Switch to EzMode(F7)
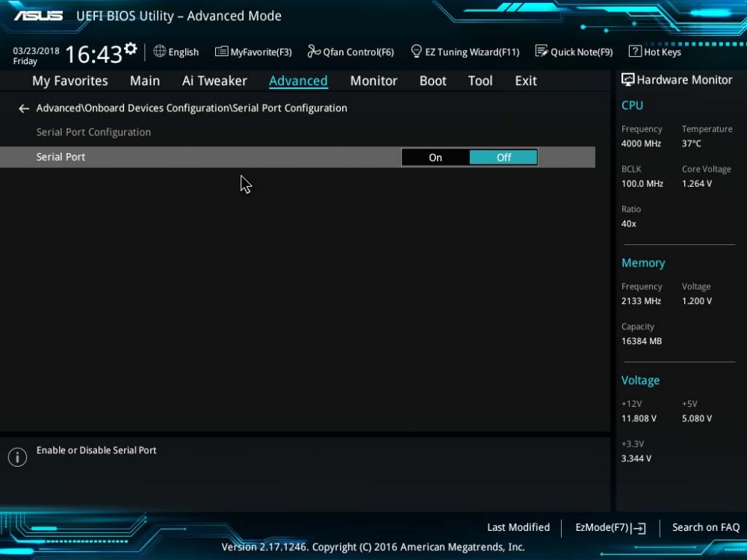Screen dimensions: 747x560 pyautogui.click(x=602, y=528)
